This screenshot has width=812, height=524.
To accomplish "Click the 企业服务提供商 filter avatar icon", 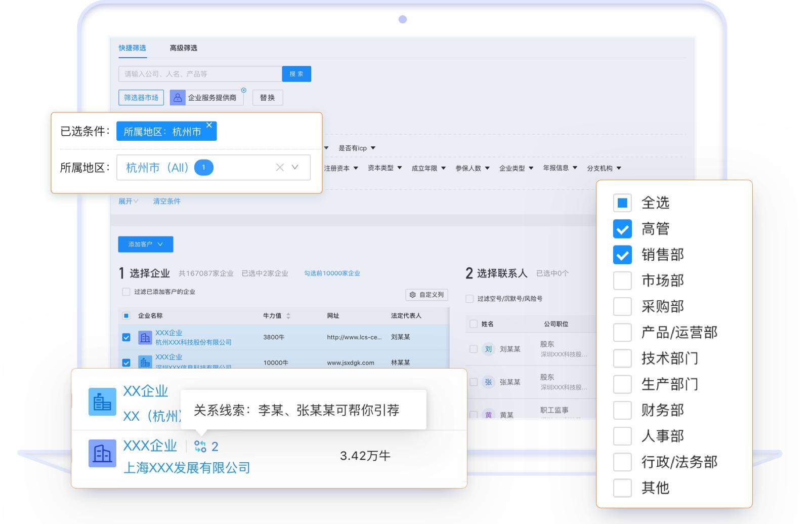I will pos(178,98).
